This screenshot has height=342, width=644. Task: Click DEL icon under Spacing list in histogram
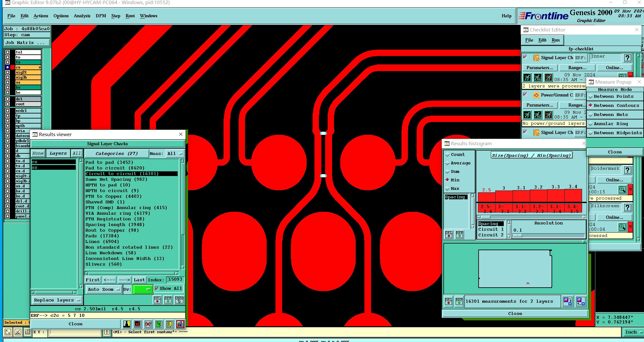449,234
